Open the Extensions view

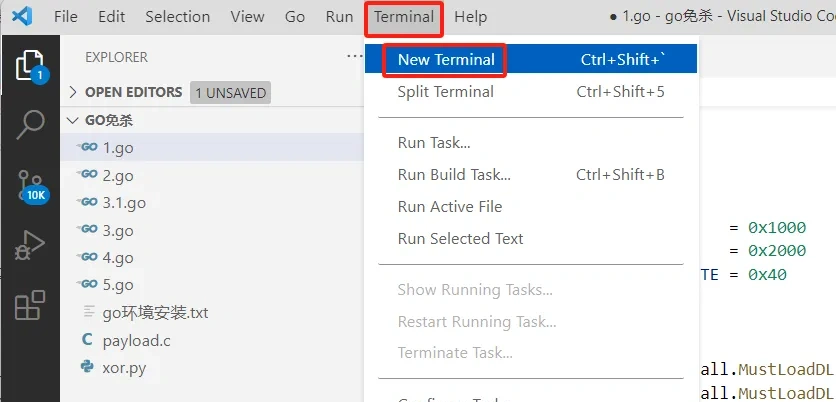[x=30, y=305]
